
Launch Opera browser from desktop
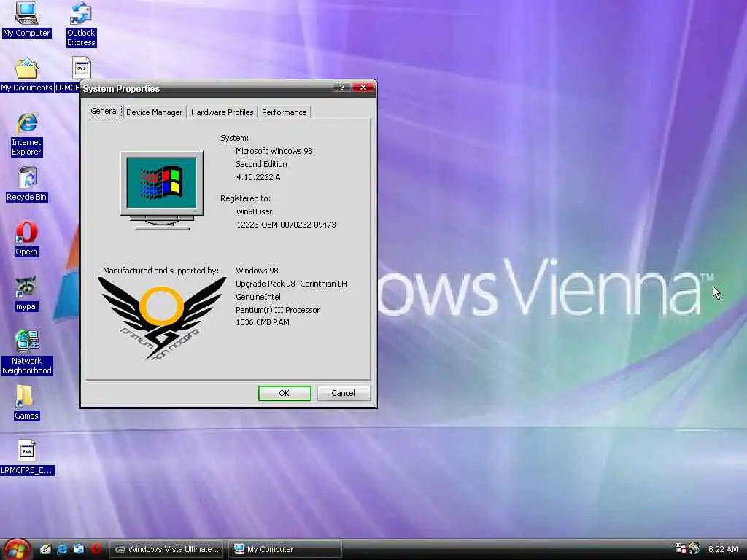pyautogui.click(x=27, y=239)
